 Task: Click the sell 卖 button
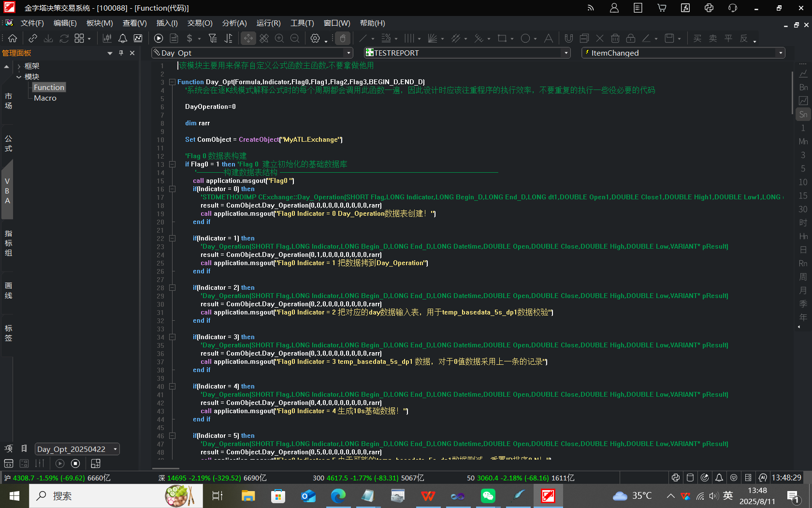pyautogui.click(x=713, y=38)
